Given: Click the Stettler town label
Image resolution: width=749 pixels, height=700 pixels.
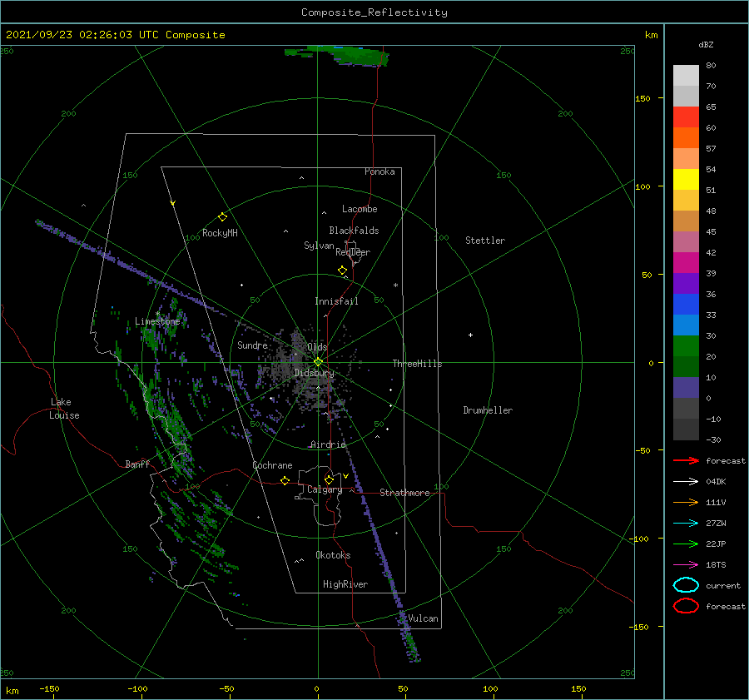Looking at the screenshot, I should tap(485, 241).
